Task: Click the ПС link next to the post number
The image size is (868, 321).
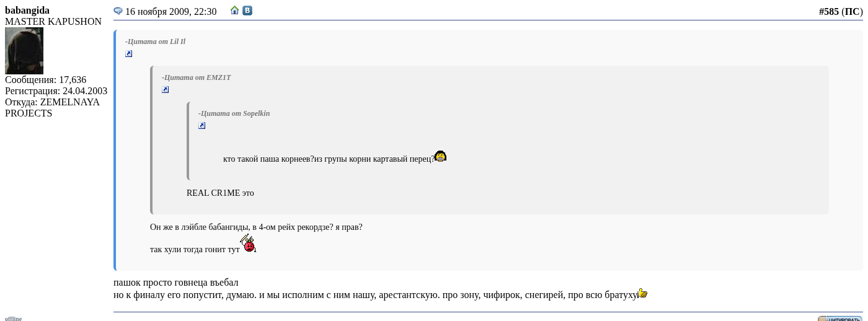Action: (852, 11)
